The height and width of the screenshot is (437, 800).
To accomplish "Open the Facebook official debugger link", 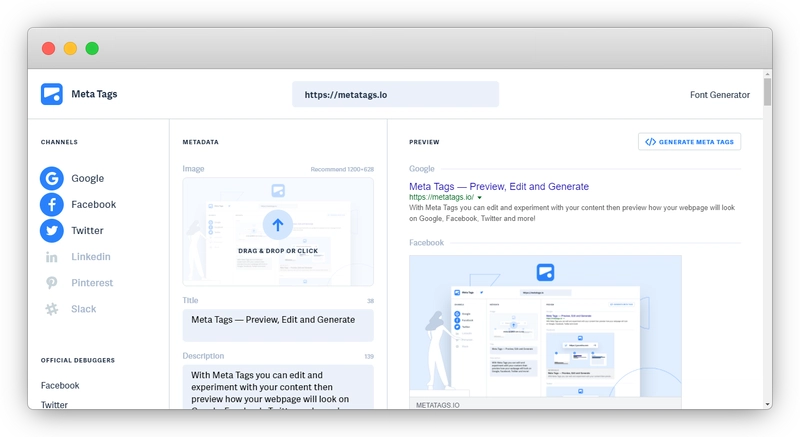I will click(60, 385).
